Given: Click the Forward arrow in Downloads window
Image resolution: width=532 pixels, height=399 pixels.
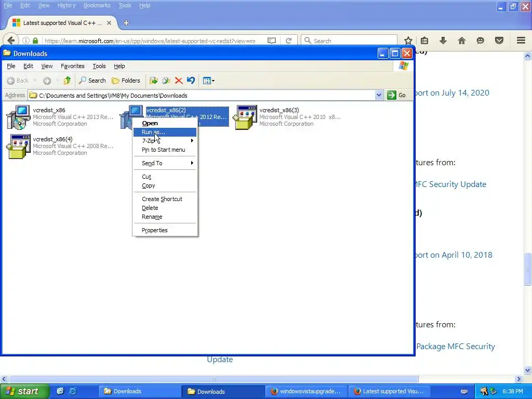Looking at the screenshot, I should (x=47, y=81).
